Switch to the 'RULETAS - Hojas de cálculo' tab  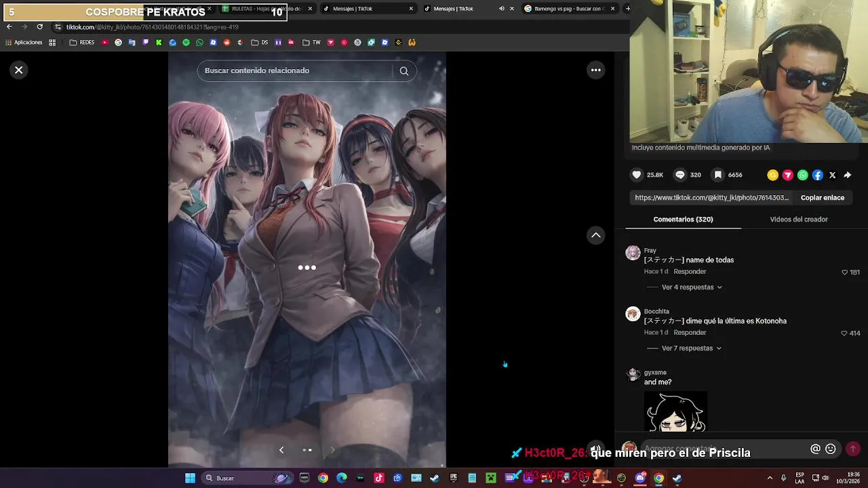click(267, 9)
